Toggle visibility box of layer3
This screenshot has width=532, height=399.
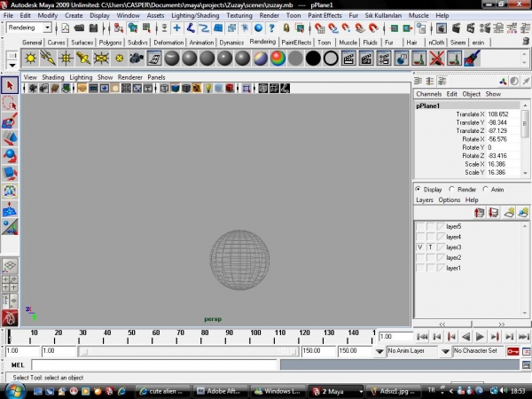pos(420,247)
